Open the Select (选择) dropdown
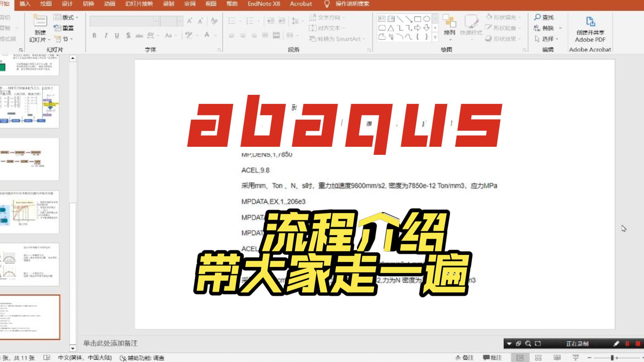Image resolution: width=644 pixels, height=362 pixels. click(547, 39)
